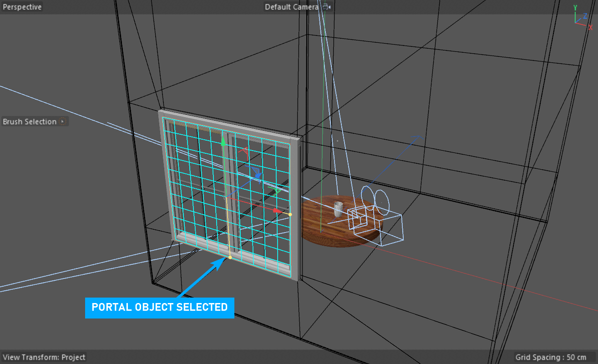Image resolution: width=598 pixels, height=364 pixels.
Task: Click the Grid Spacing 50 cm readout
Action: click(x=551, y=357)
